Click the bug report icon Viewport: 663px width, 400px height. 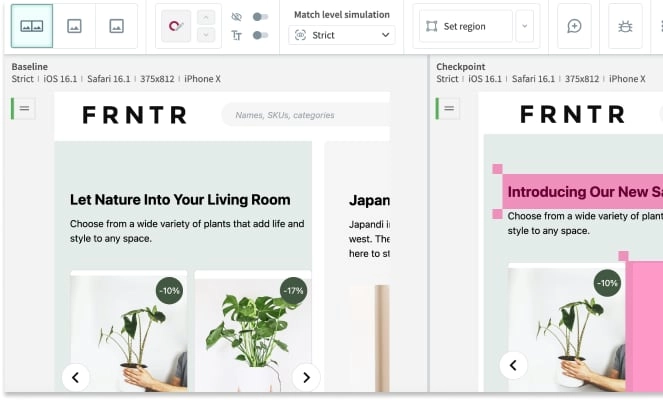pos(625,26)
